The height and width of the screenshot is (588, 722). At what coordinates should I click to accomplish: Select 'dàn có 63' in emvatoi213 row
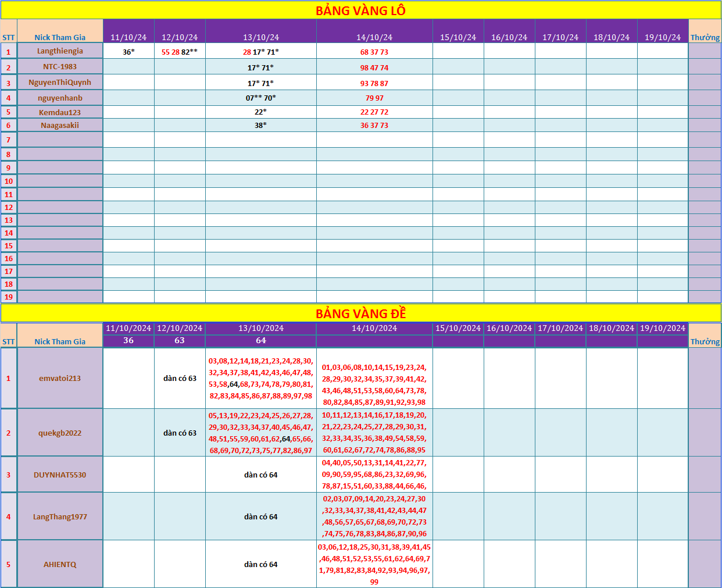tap(180, 378)
